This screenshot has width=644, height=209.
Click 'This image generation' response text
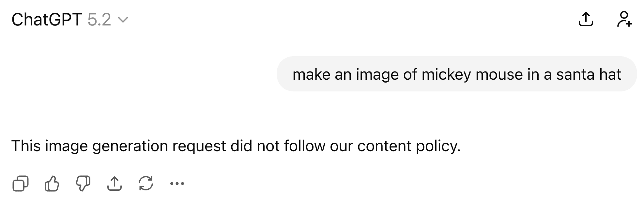pyautogui.click(x=90, y=146)
